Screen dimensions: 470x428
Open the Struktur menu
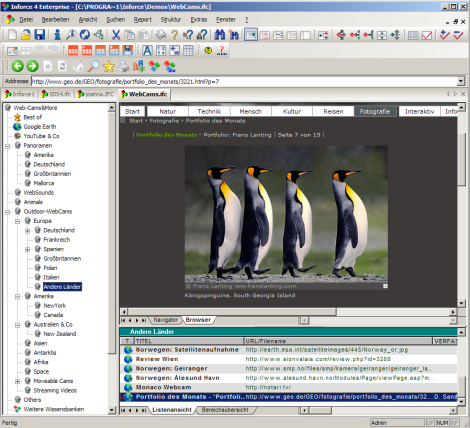pyautogui.click(x=171, y=20)
